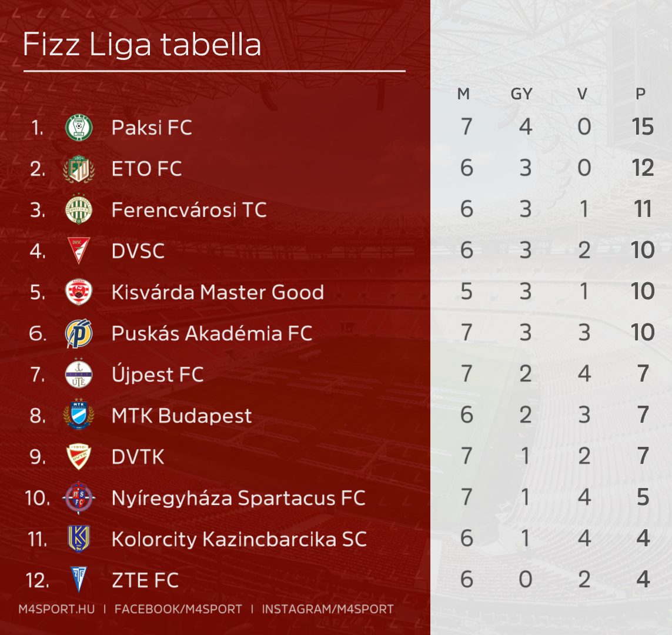Screen dimensions: 672x635
Task: Click the Paksi FC club crest
Action: tap(79, 128)
